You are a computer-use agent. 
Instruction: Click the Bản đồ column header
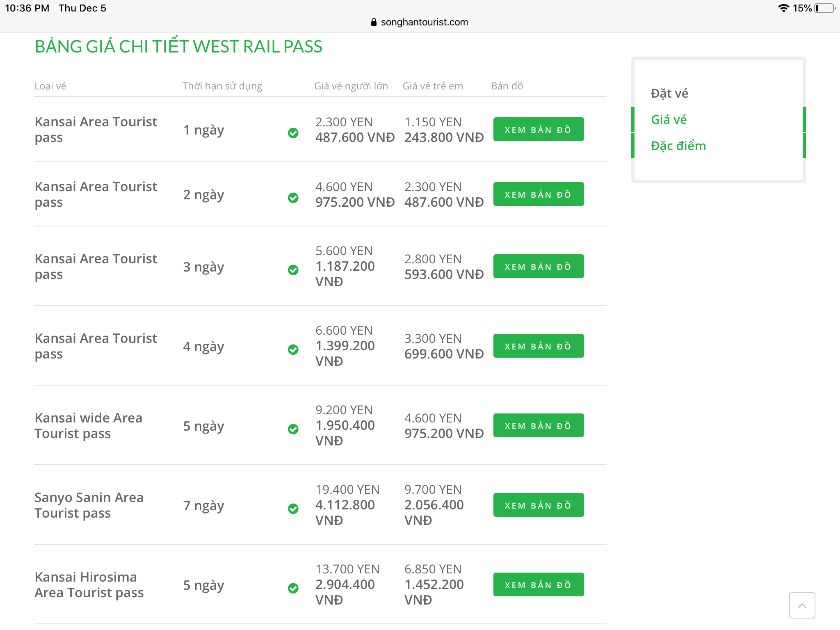pos(507,86)
